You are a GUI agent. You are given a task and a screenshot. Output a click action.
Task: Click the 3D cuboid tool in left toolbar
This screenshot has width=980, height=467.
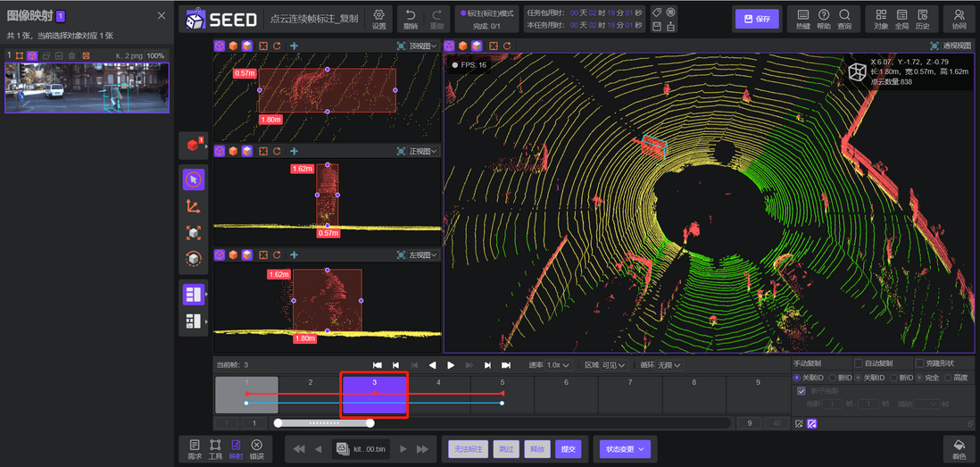(x=194, y=146)
